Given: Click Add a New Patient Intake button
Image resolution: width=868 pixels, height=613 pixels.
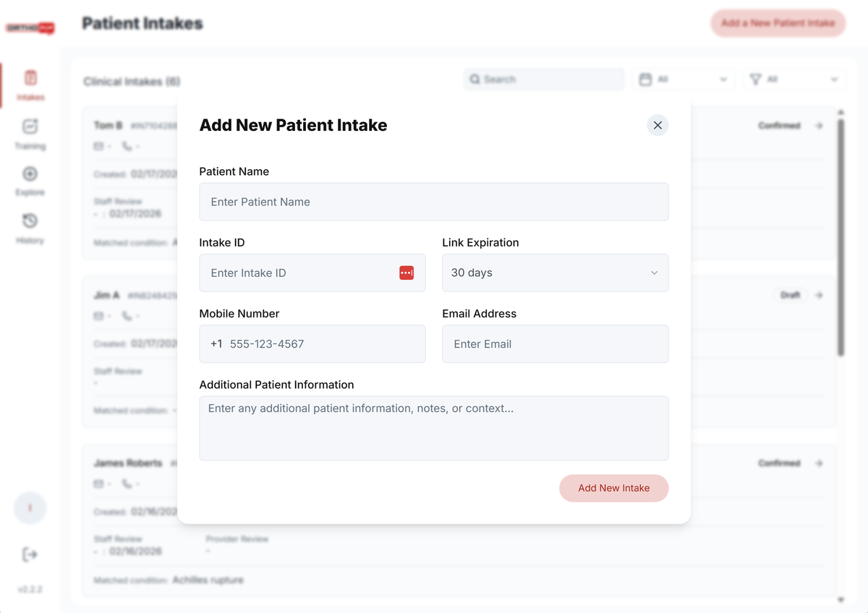Looking at the screenshot, I should click(x=778, y=23).
